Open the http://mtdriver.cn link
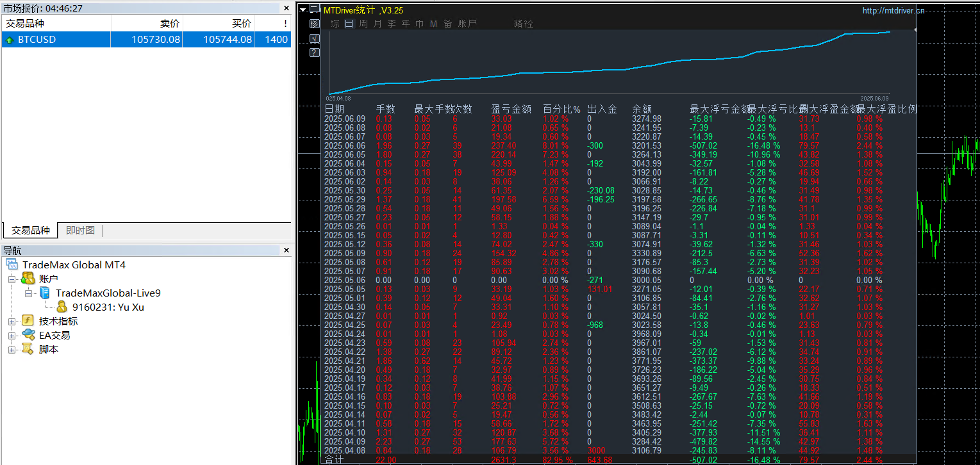The height and width of the screenshot is (465, 980). tap(893, 10)
